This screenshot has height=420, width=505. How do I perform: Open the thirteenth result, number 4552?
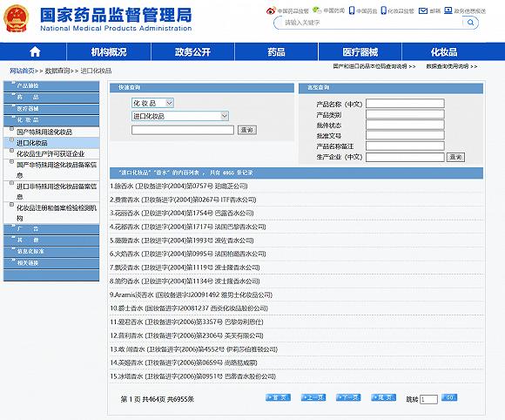(x=193, y=349)
